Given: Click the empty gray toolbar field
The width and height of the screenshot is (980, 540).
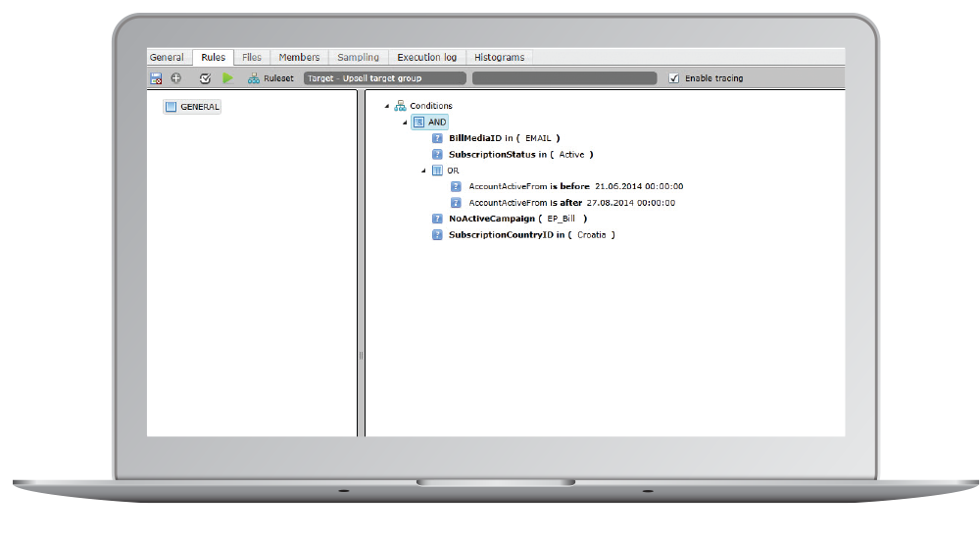Looking at the screenshot, I should click(564, 78).
